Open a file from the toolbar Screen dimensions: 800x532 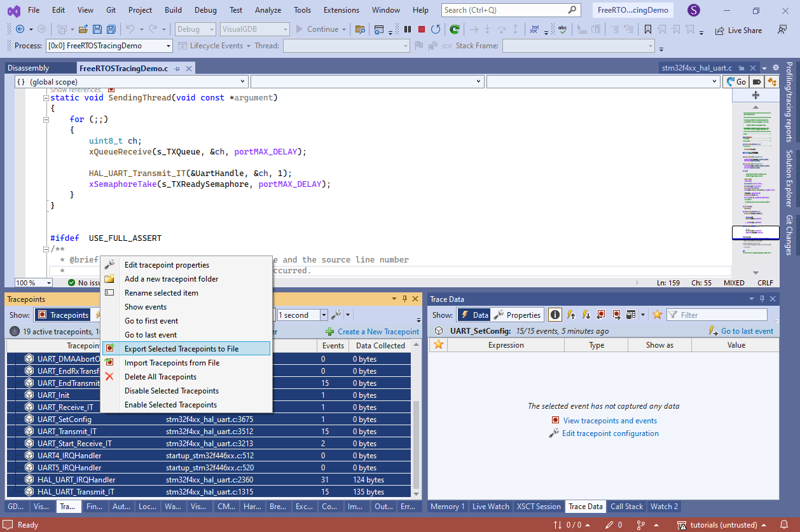coord(83,29)
